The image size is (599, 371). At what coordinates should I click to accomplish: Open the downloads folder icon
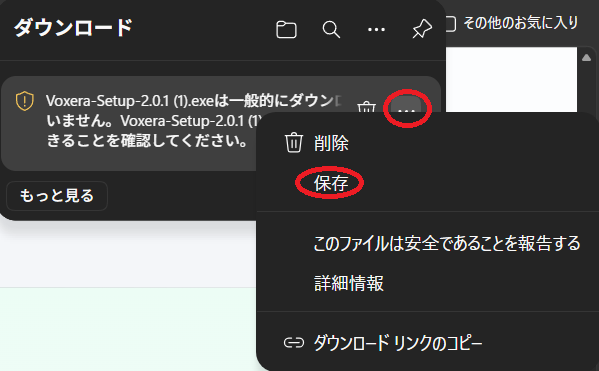(x=286, y=29)
